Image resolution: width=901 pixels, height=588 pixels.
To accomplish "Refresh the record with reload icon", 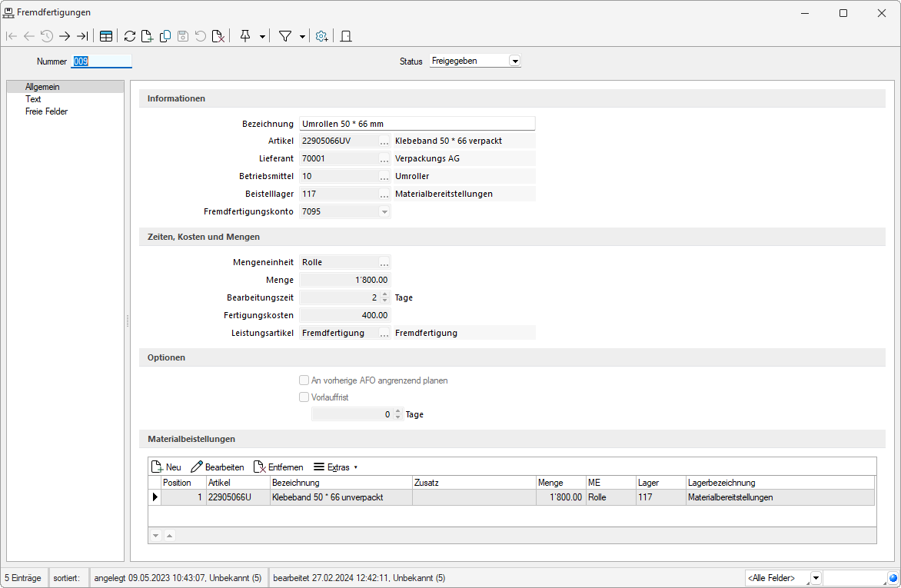I will pyautogui.click(x=129, y=36).
